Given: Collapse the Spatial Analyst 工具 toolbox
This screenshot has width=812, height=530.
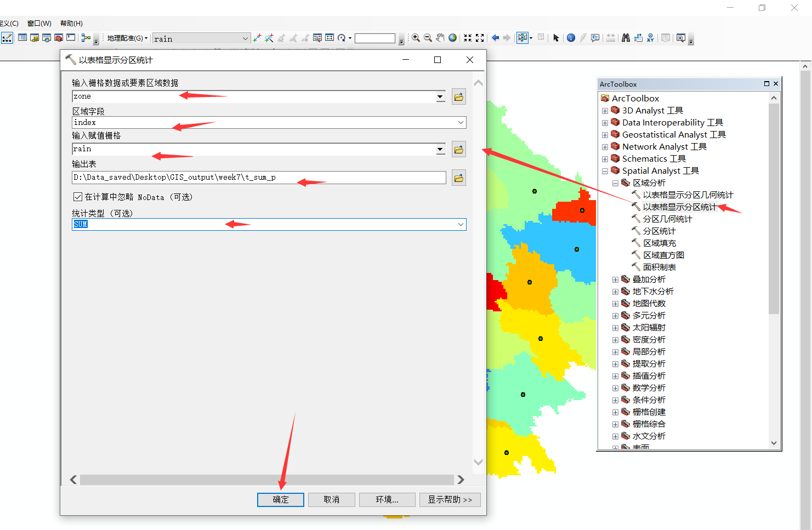Looking at the screenshot, I should point(605,171).
